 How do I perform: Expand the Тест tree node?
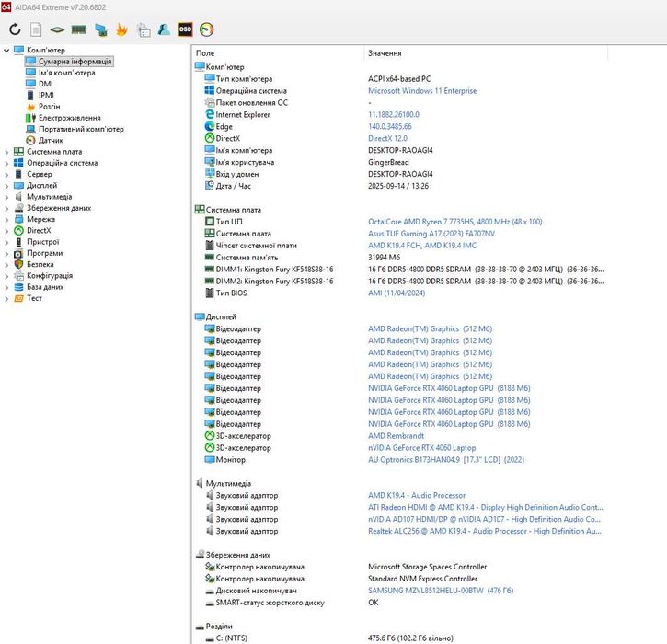[6, 298]
